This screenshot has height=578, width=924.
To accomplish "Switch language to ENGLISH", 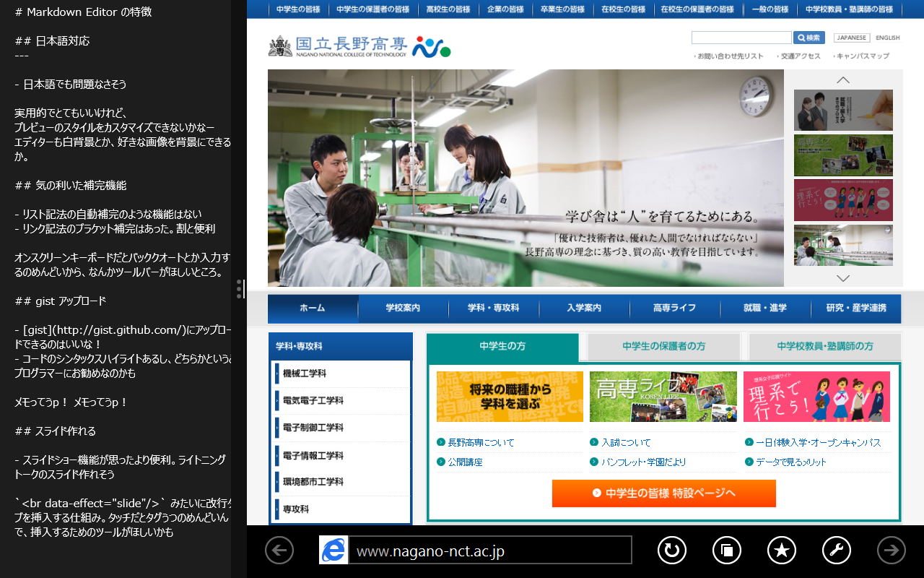I will click(x=887, y=38).
